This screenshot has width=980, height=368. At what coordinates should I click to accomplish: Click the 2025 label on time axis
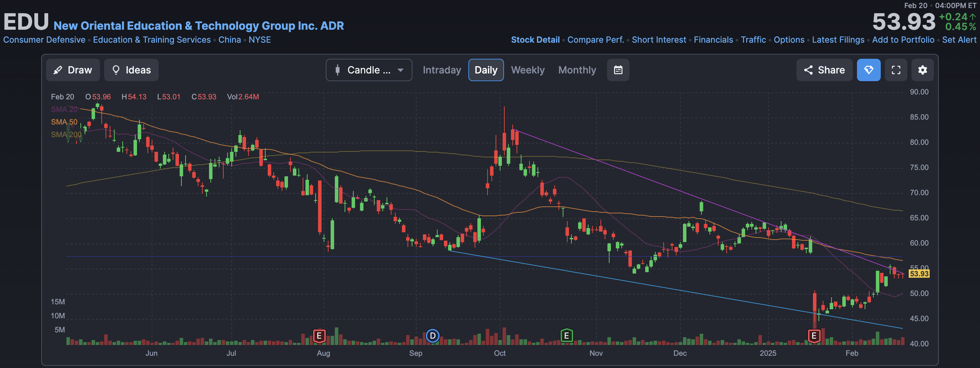(x=768, y=353)
